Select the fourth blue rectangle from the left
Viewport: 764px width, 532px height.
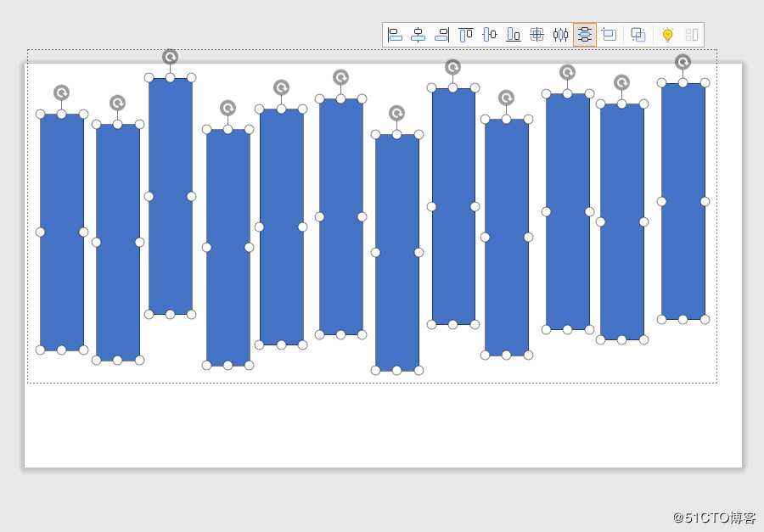[x=228, y=248]
